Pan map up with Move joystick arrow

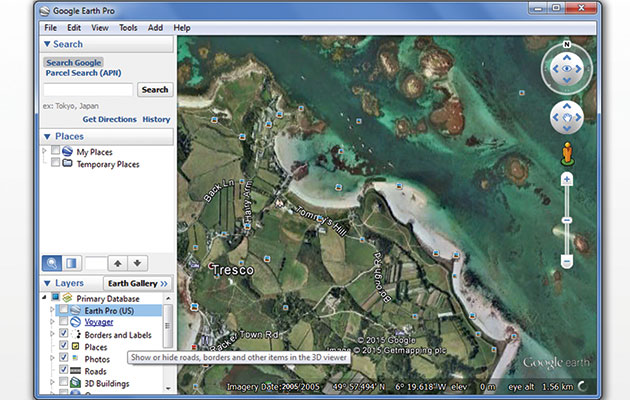(x=567, y=106)
